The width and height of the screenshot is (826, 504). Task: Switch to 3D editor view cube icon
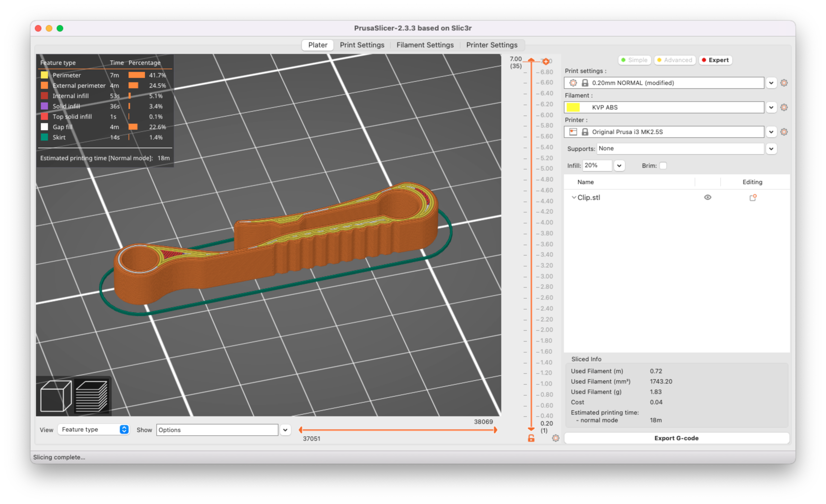click(x=56, y=396)
